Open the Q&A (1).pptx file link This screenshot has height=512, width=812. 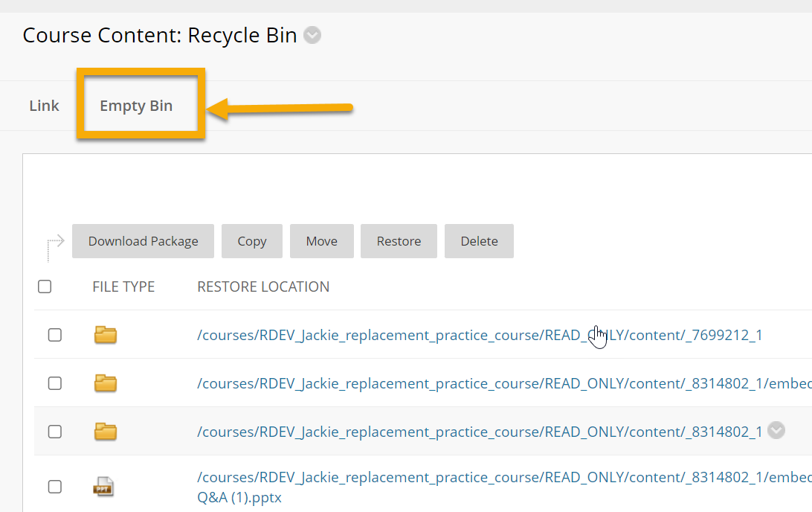(x=239, y=497)
